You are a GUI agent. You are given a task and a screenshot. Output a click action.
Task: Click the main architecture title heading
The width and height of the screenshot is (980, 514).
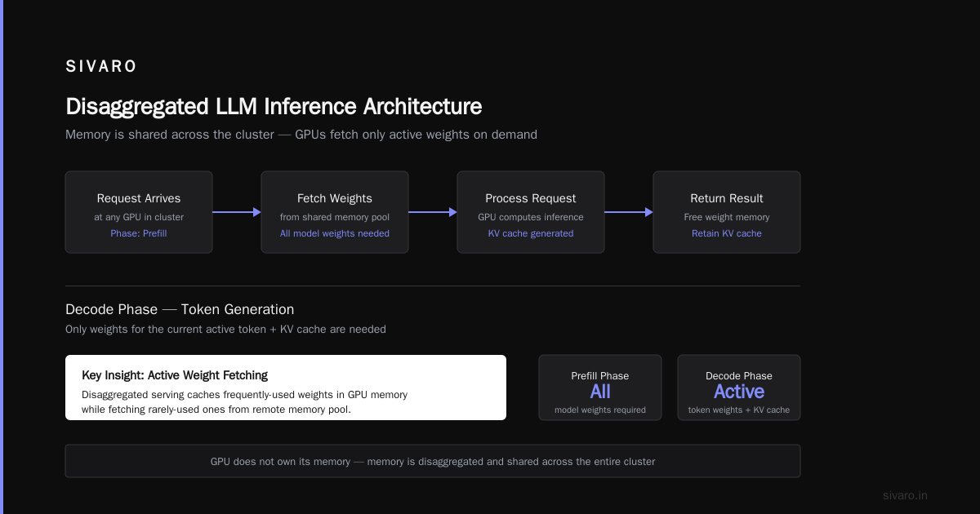[x=274, y=107]
